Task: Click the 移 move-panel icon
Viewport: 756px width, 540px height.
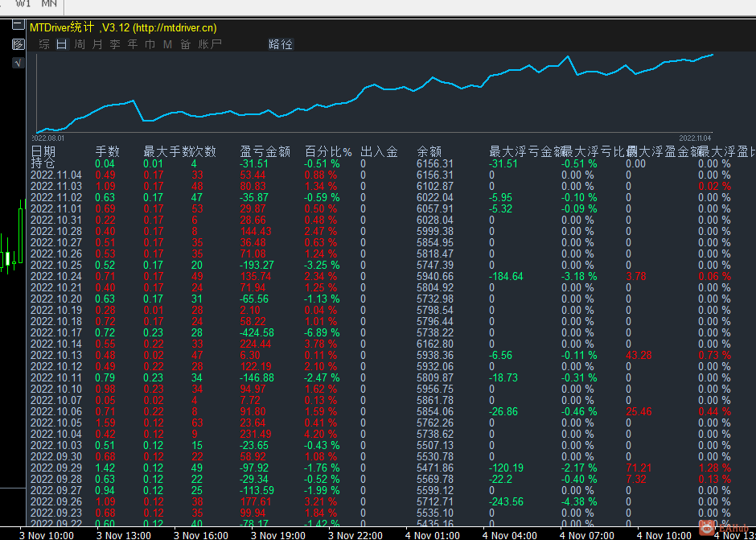Action: tap(18, 43)
